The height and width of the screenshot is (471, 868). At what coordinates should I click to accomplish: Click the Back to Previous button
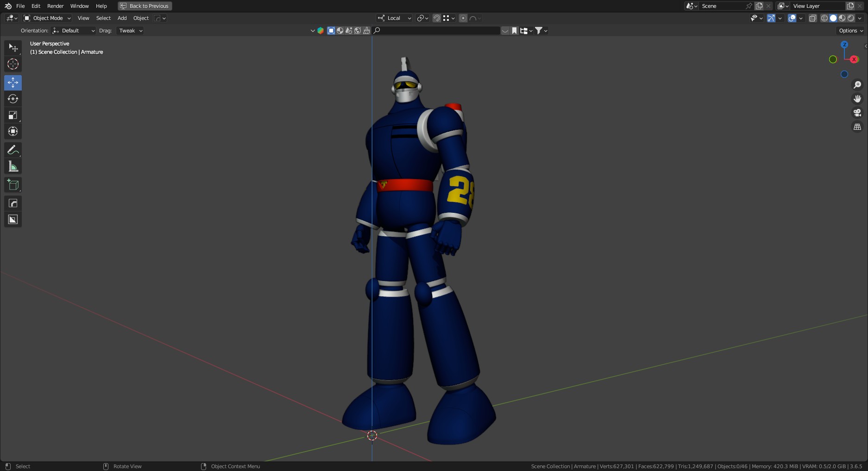[145, 6]
